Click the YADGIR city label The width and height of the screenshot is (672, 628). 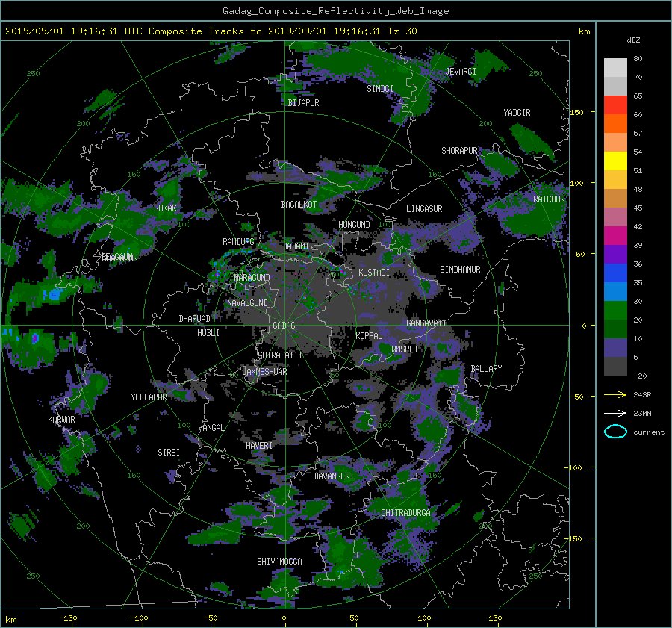pos(517,113)
